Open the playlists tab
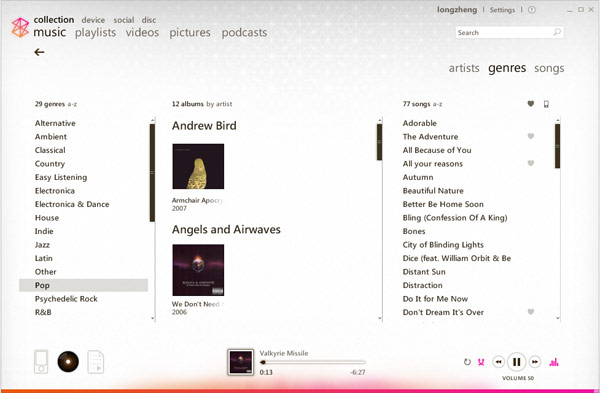This screenshot has height=393, width=600. point(95,33)
